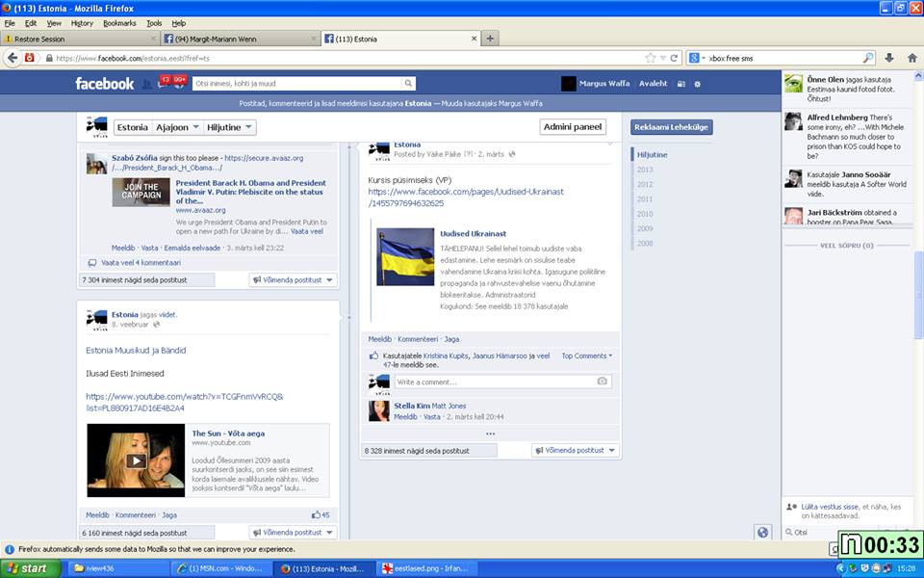Screen dimensions: 924x578
Task: Click the magnifier in browser search box
Action: point(868,58)
